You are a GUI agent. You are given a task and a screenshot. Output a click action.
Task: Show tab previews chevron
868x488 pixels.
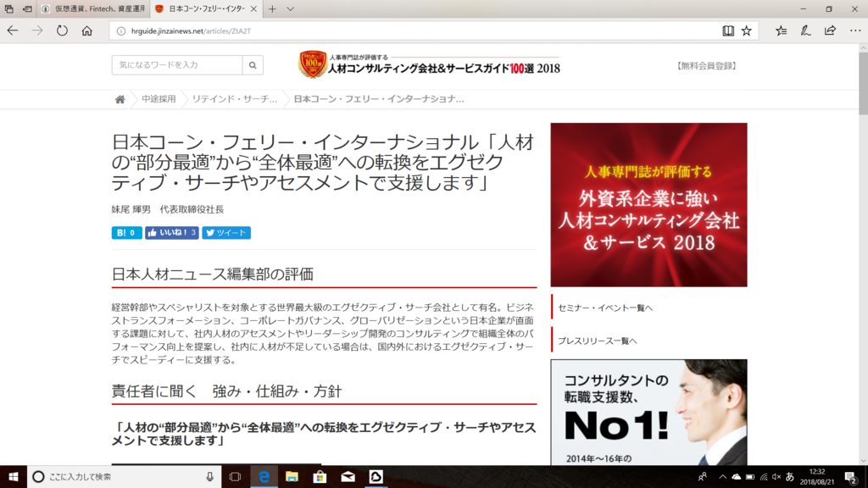pyautogui.click(x=290, y=8)
